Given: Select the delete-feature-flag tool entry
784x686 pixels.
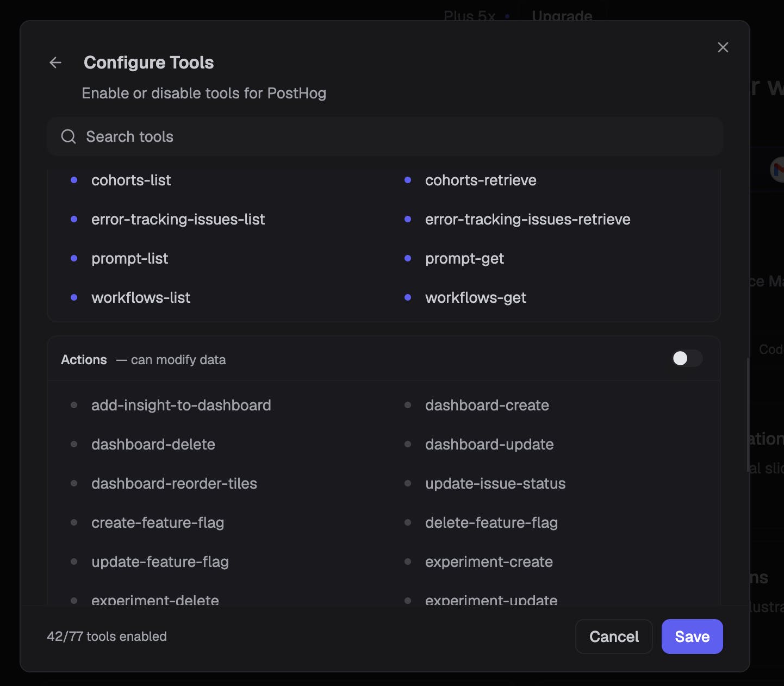Looking at the screenshot, I should coord(491,522).
